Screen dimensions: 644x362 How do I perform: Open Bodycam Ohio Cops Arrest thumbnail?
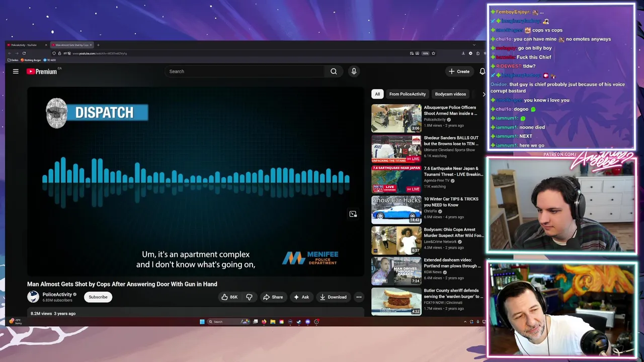coord(396,240)
